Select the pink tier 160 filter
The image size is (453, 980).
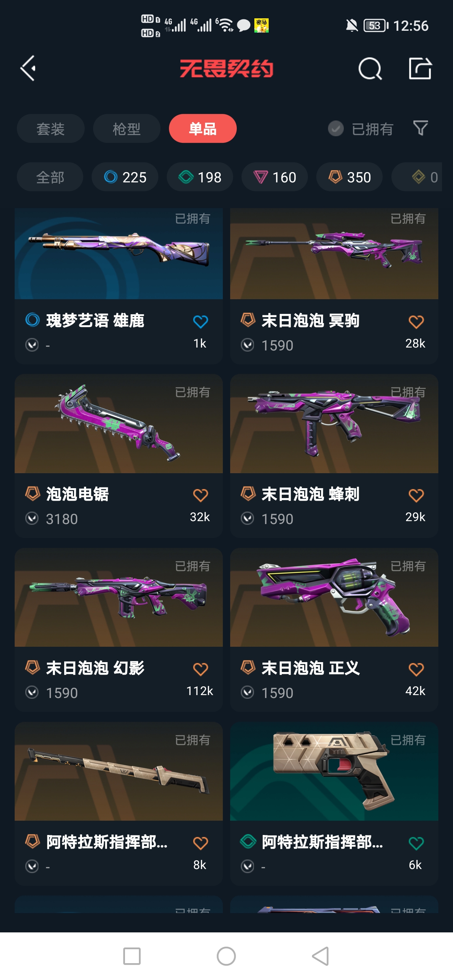[x=275, y=177]
